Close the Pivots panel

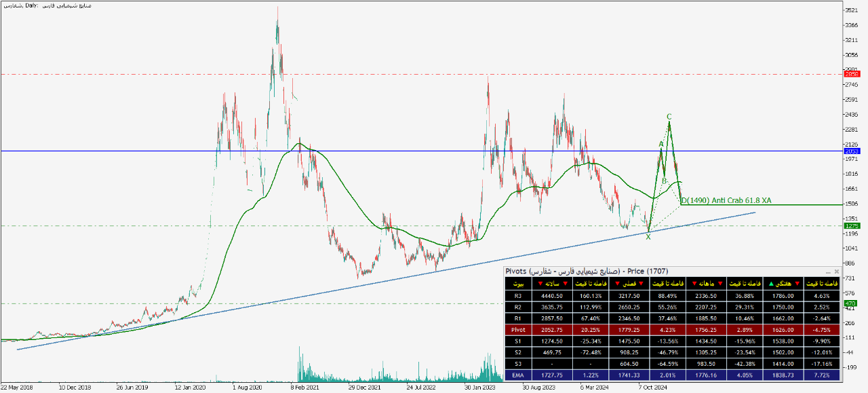[836, 272]
